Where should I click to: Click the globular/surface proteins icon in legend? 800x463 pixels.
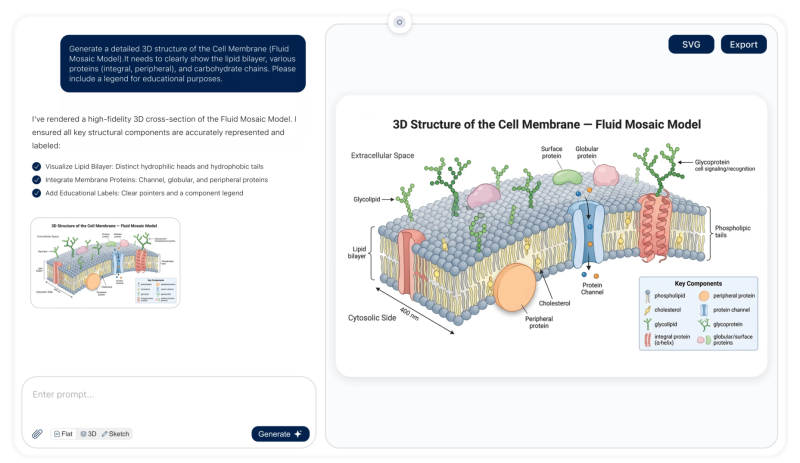coord(704,339)
